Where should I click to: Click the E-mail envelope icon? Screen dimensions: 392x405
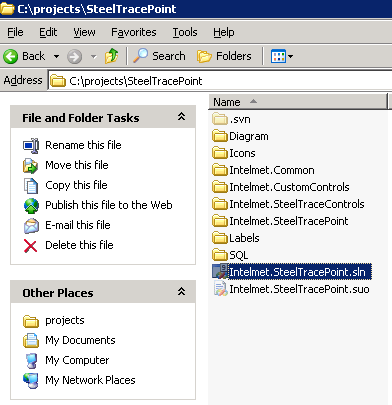click(x=31, y=226)
